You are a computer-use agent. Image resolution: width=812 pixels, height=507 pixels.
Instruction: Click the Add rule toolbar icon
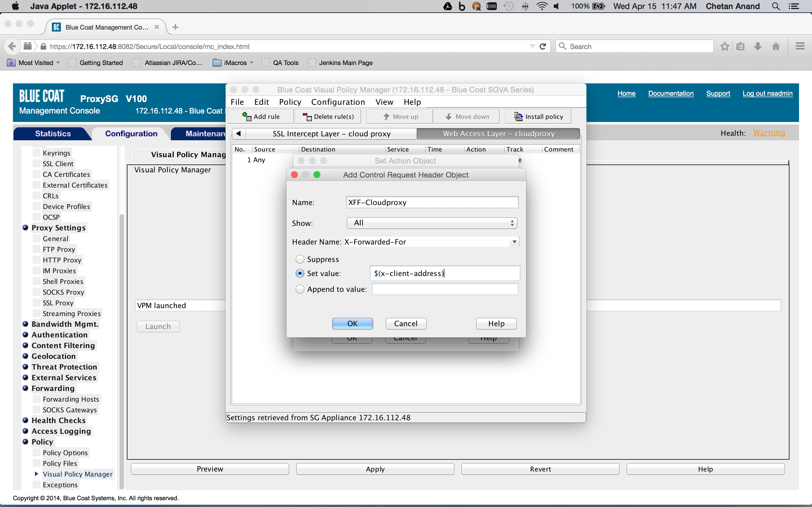point(247,116)
